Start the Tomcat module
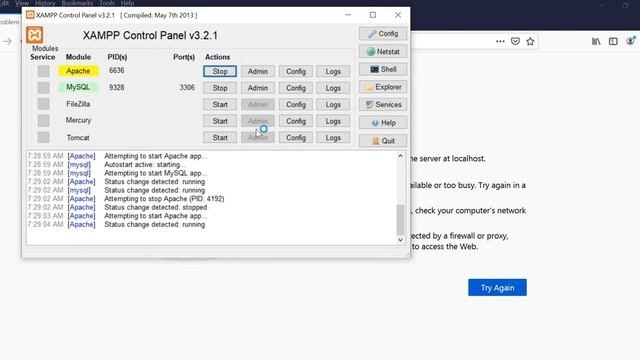Viewport: 640px width, 360px height. 220,138
